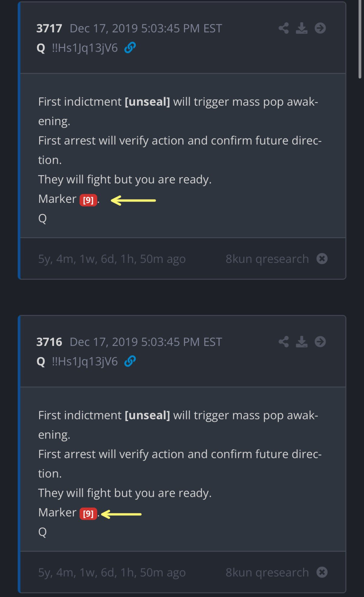Click tripcode !!Hs1Jq13jV6 on post 3716
Screen dimensions: 364x597
[85, 362]
